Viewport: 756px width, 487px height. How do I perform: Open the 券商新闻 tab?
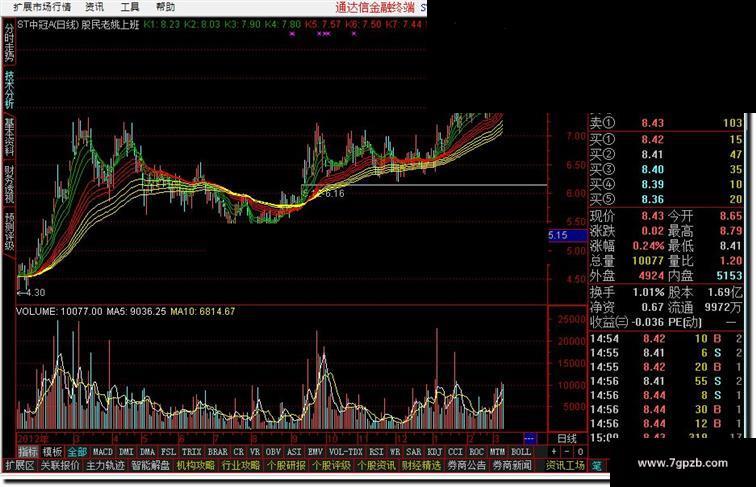click(x=512, y=465)
